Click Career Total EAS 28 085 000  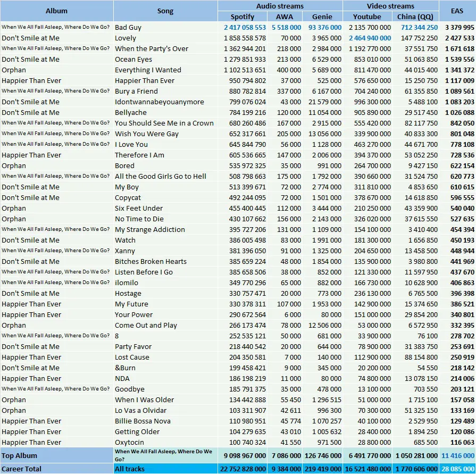click(458, 469)
